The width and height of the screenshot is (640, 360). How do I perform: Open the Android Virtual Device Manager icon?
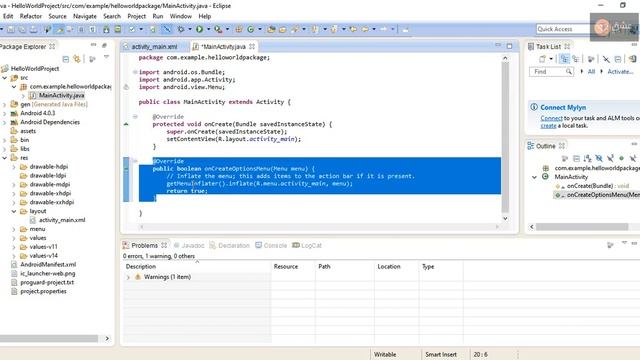(118, 29)
